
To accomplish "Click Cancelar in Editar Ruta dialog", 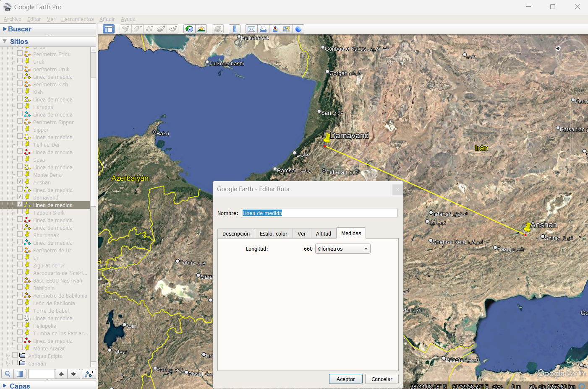I will coord(382,379).
